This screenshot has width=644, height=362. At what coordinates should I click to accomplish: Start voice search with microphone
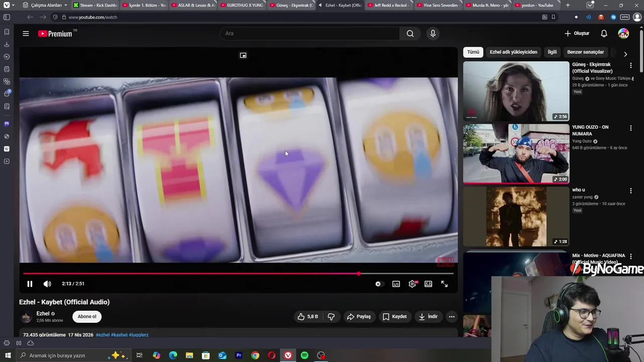coord(433,34)
